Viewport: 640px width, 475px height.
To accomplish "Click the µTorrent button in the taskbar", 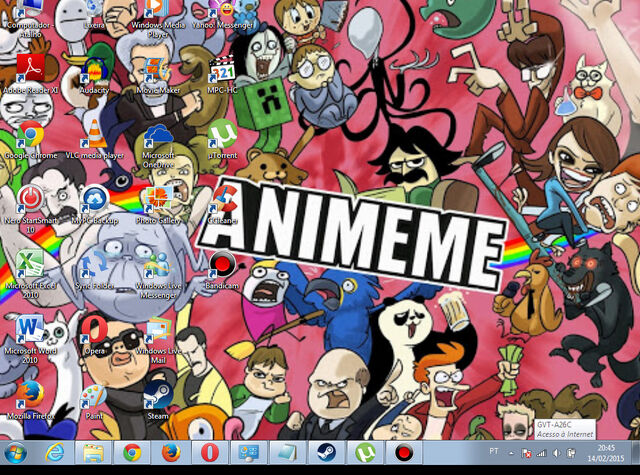I will [x=365, y=453].
